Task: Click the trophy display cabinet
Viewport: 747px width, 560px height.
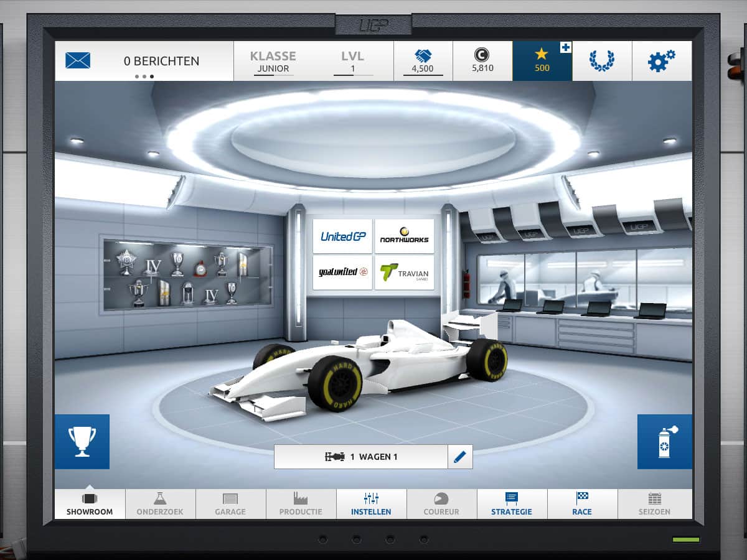Action: pyautogui.click(x=186, y=274)
